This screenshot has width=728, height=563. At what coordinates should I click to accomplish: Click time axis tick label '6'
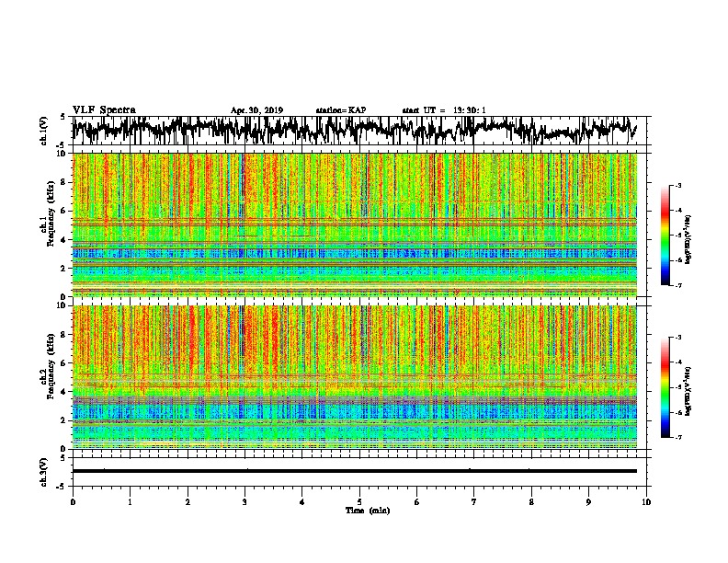417,502
